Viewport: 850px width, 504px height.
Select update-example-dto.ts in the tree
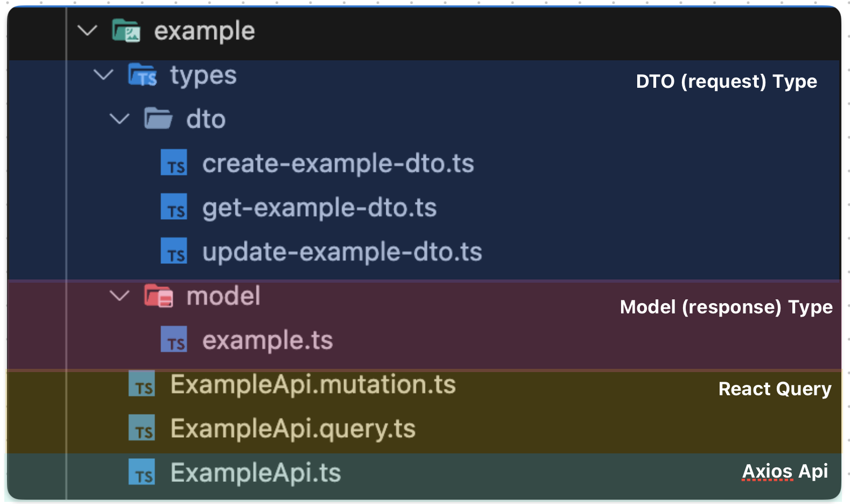tap(342, 251)
